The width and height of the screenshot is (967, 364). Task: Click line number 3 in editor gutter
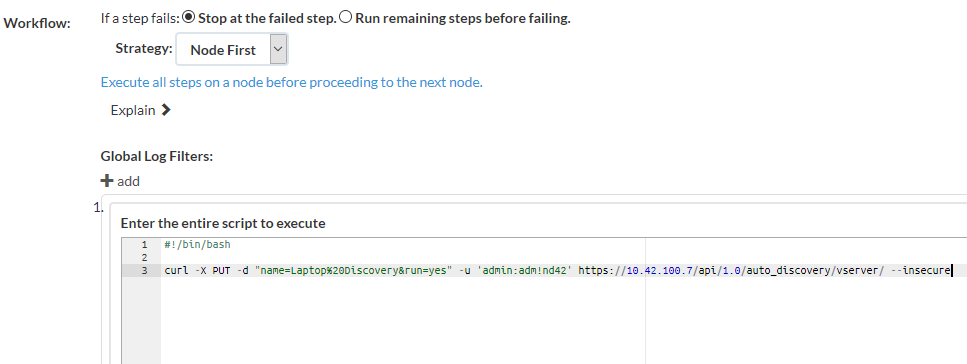[144, 270]
